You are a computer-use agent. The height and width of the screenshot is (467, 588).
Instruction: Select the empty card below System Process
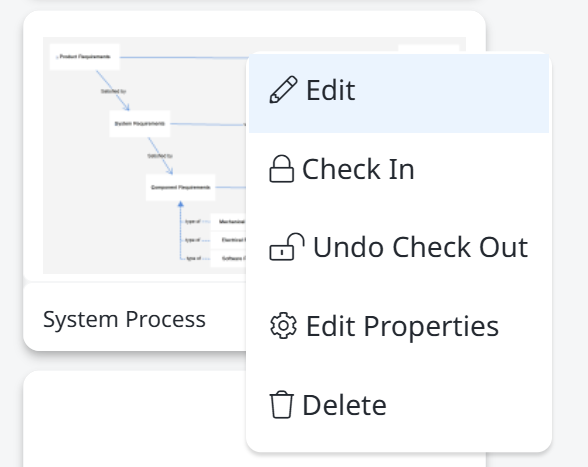(x=135, y=419)
